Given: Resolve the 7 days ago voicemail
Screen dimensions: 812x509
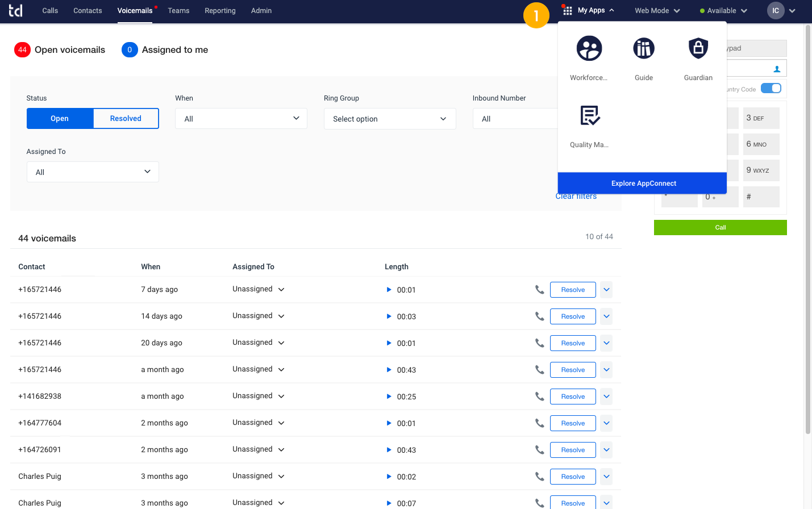Looking at the screenshot, I should pyautogui.click(x=573, y=290).
